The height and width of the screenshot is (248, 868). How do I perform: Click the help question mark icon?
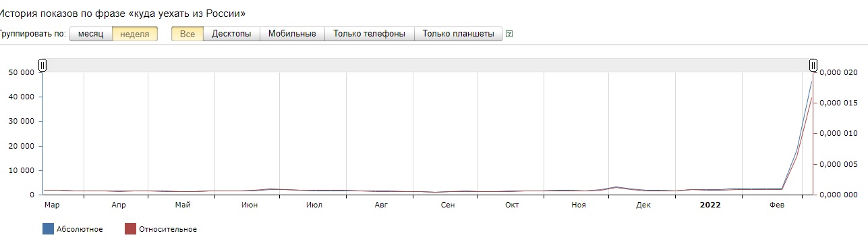(509, 34)
